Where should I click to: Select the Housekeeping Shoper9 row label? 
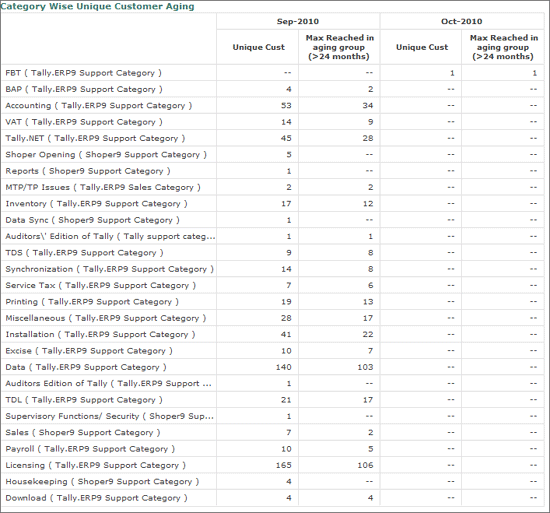(102, 481)
